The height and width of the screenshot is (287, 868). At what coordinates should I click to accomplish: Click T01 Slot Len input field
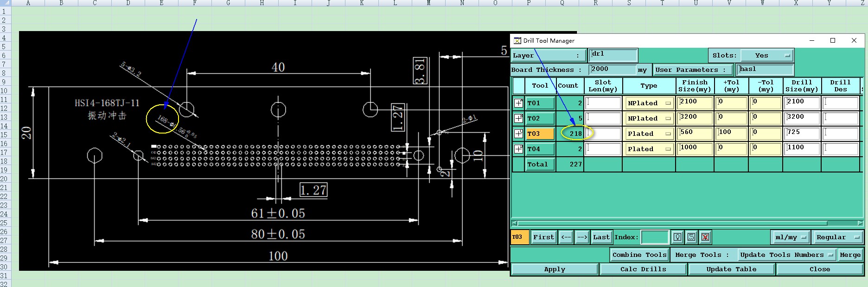pos(603,103)
